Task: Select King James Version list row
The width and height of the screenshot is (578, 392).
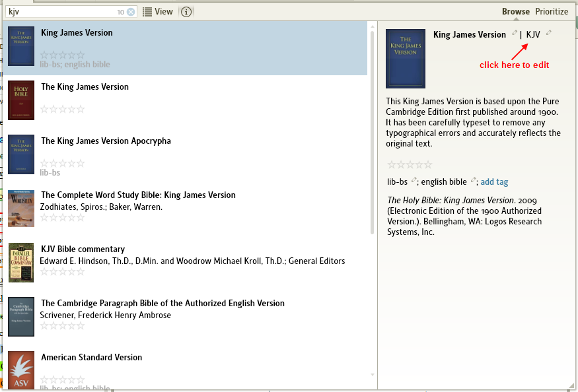Action: (x=185, y=48)
